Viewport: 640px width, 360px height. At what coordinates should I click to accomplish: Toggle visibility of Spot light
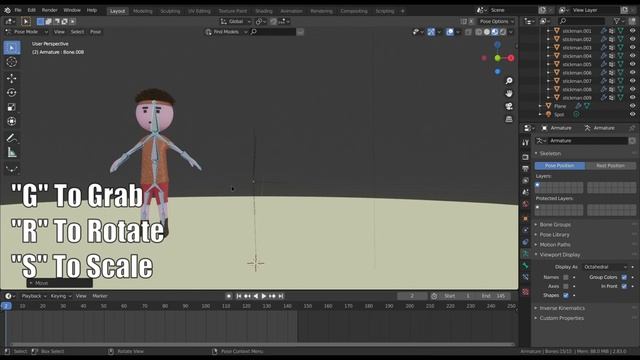point(632,114)
